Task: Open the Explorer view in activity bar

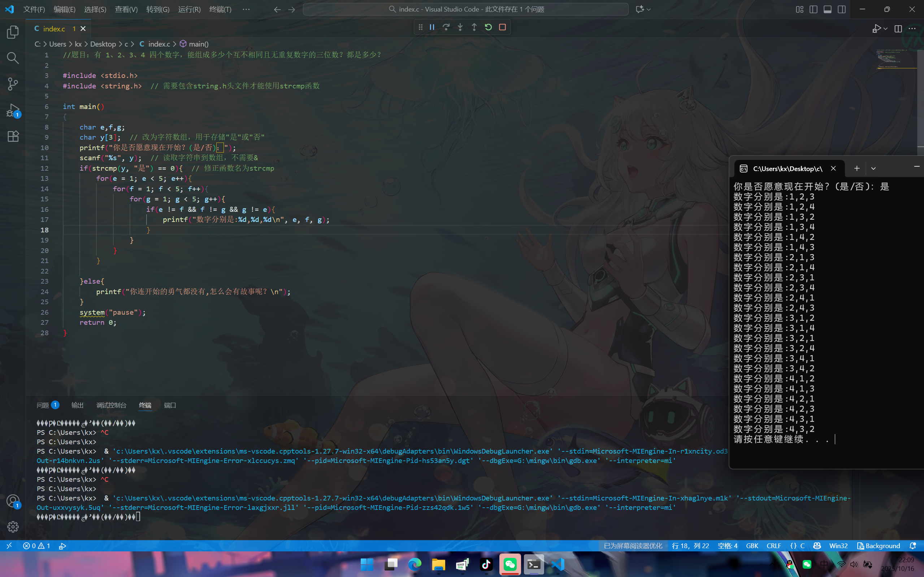Action: (x=13, y=32)
